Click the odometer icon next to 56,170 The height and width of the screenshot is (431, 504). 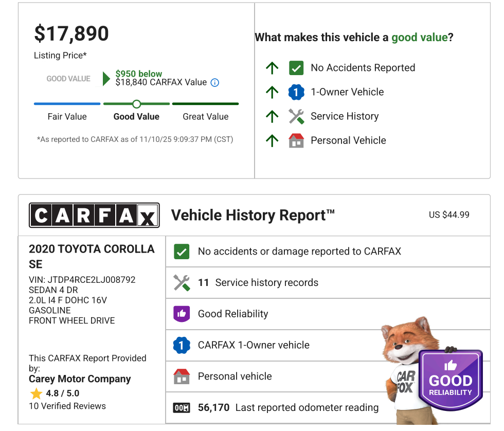[x=182, y=408]
